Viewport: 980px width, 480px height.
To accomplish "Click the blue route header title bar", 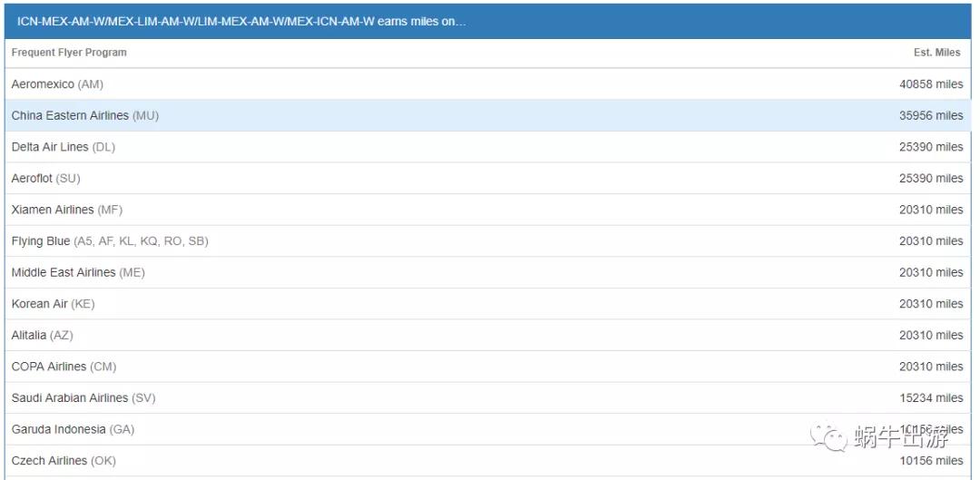I will 488,21.
